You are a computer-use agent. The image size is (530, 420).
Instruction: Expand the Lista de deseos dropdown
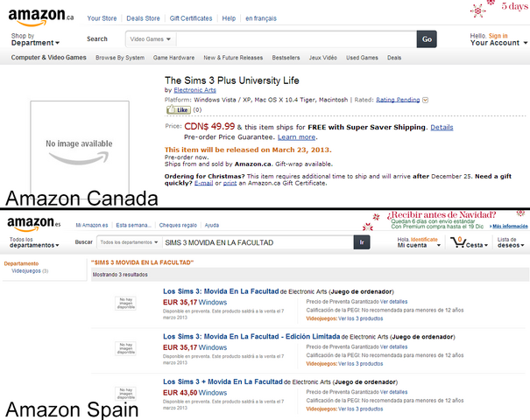pyautogui.click(x=511, y=242)
